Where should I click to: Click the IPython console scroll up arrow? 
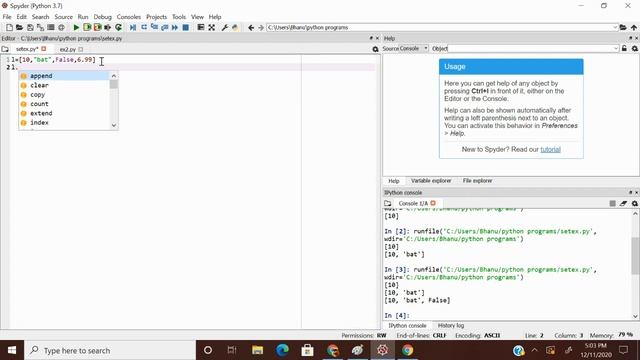pos(635,213)
